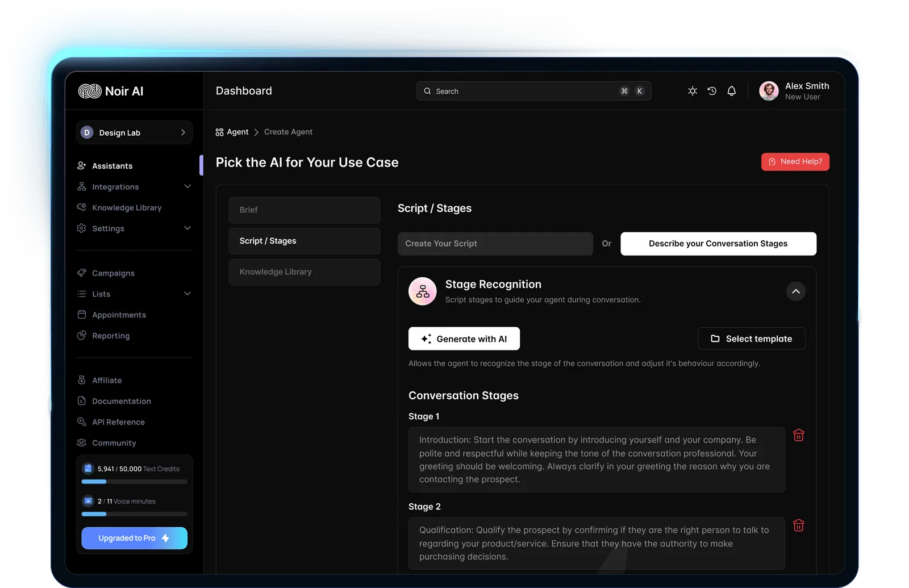Image resolution: width=909 pixels, height=588 pixels.
Task: Click the Generate with AI button
Action: (464, 339)
